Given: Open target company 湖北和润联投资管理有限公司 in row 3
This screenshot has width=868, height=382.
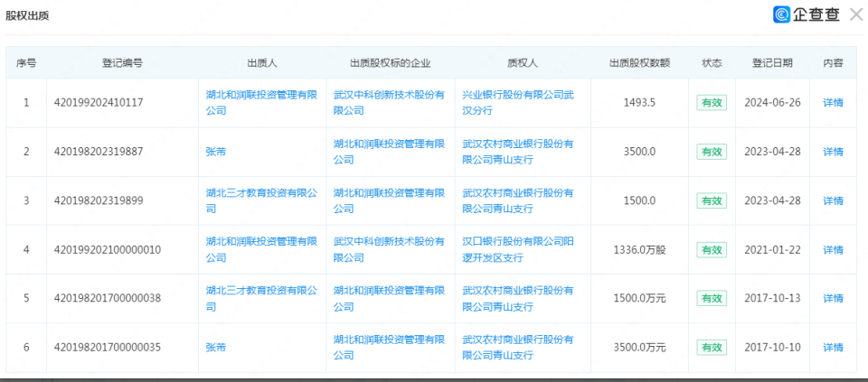Looking at the screenshot, I should click(x=389, y=200).
